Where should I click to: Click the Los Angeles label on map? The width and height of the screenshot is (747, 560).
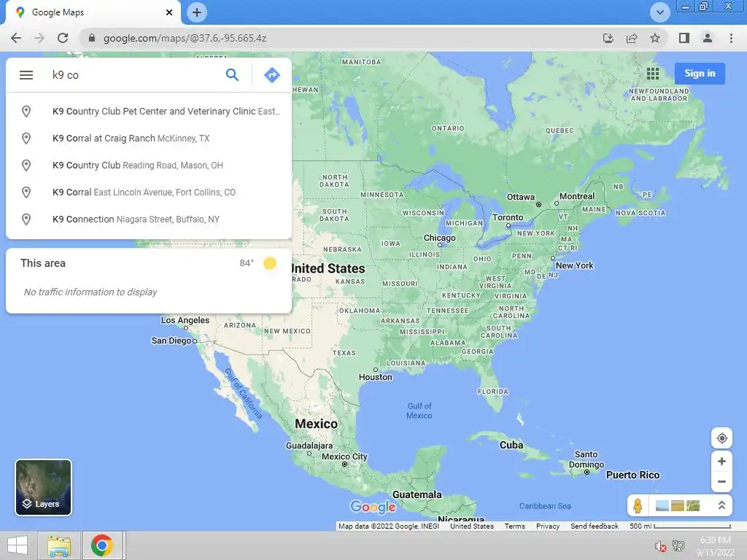[x=185, y=320]
